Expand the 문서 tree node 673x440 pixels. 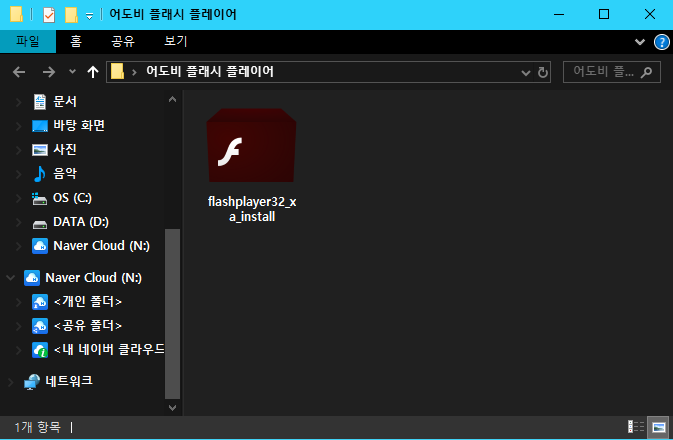coord(18,102)
